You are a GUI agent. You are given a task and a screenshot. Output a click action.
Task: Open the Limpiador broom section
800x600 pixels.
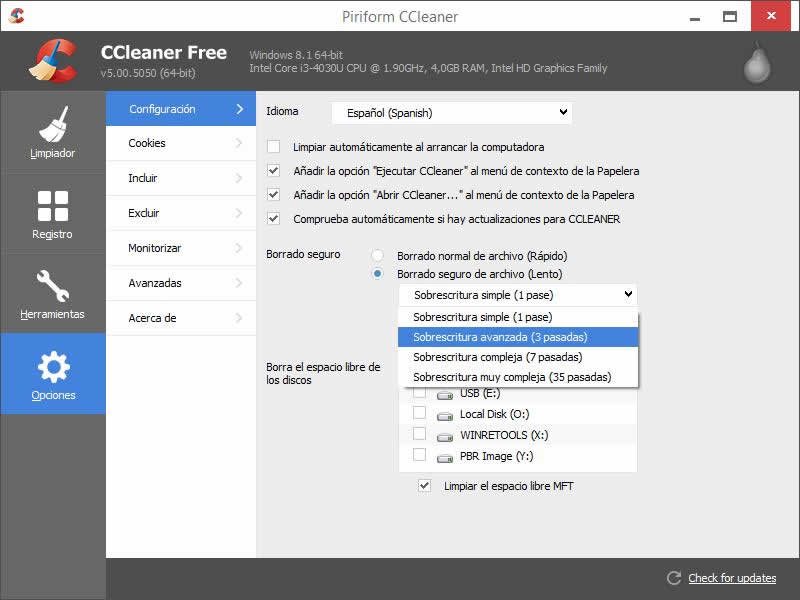tap(53, 132)
